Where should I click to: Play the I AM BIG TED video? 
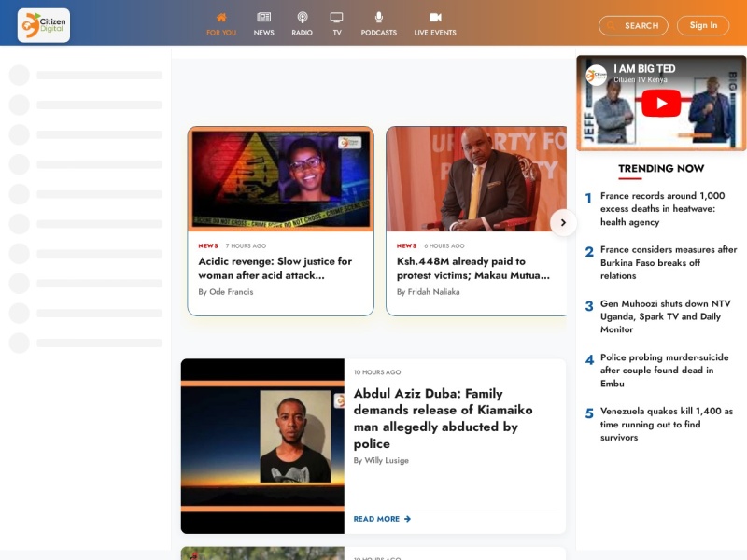pos(661,104)
